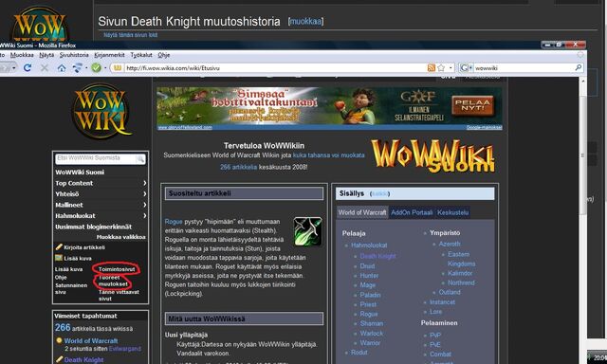Go to the browser home page icon

coord(61,68)
